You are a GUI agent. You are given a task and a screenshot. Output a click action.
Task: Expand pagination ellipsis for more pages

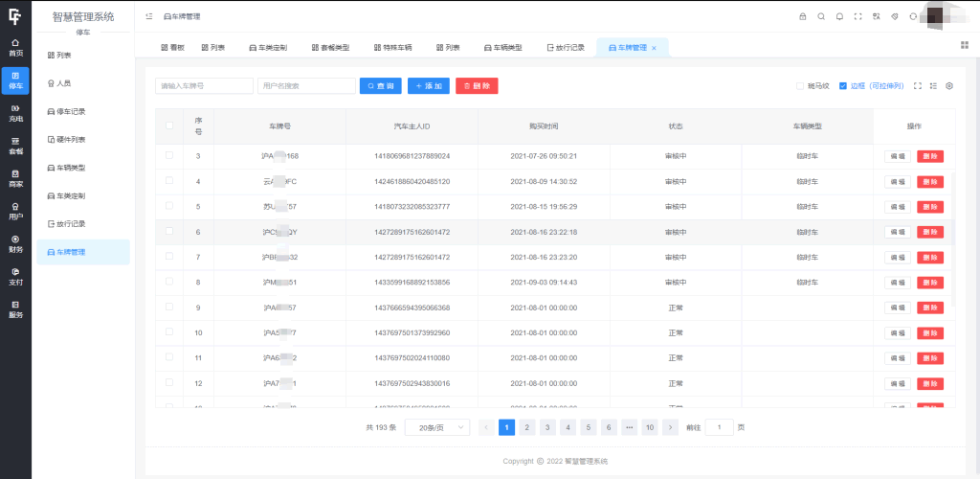click(x=629, y=427)
